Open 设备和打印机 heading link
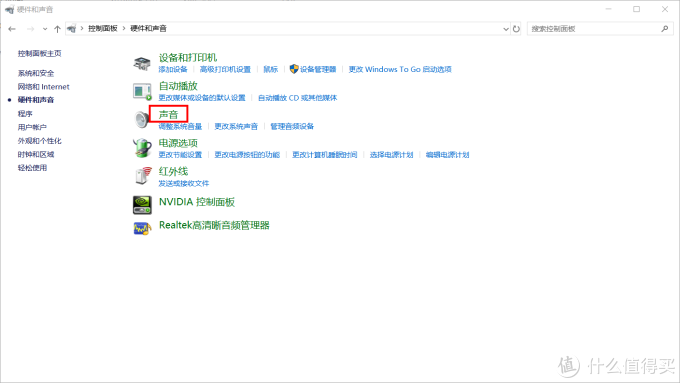680x383 pixels. click(x=188, y=58)
